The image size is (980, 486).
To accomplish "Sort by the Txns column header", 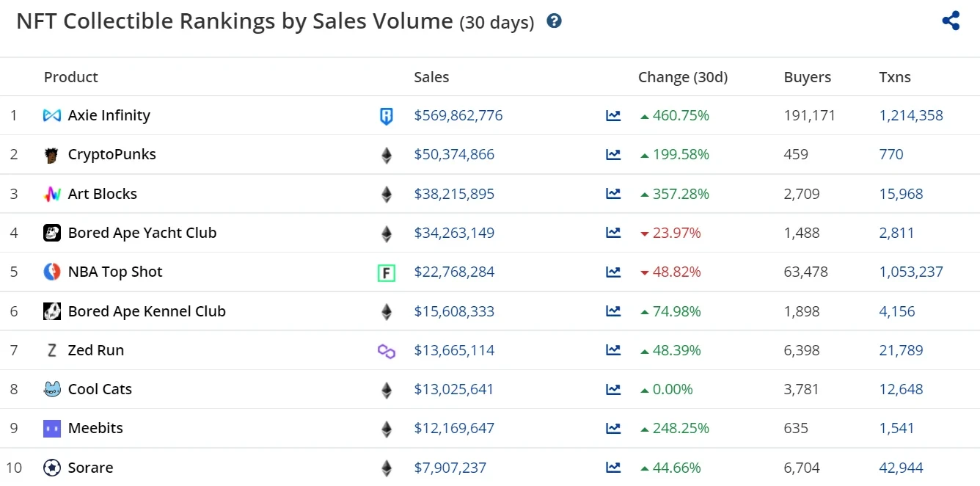I will tap(894, 77).
